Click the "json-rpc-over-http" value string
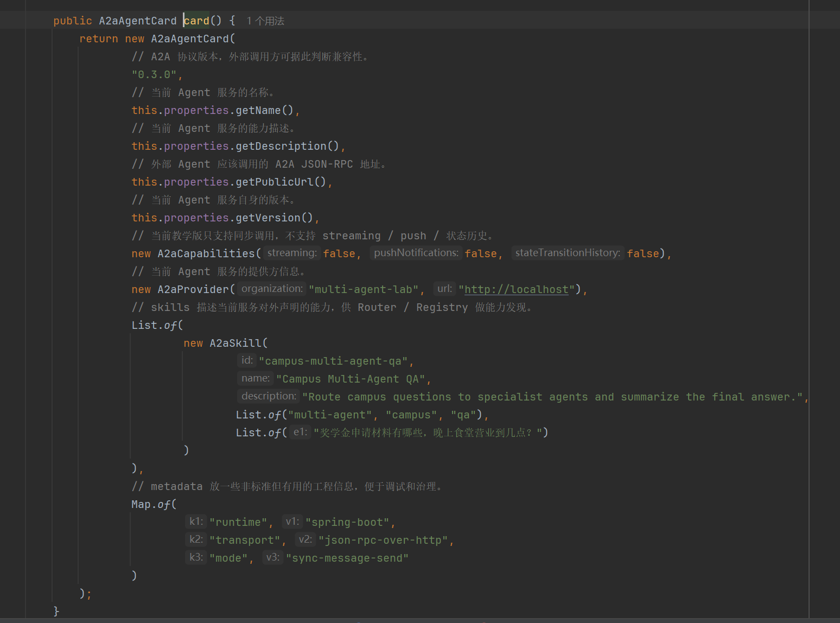This screenshot has width=840, height=623. point(383,540)
